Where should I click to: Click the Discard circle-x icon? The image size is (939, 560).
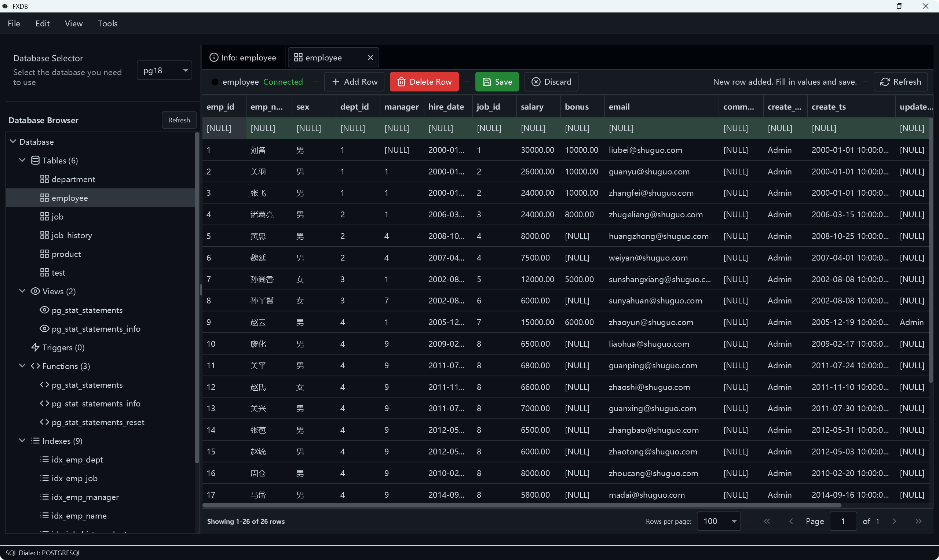tap(536, 82)
